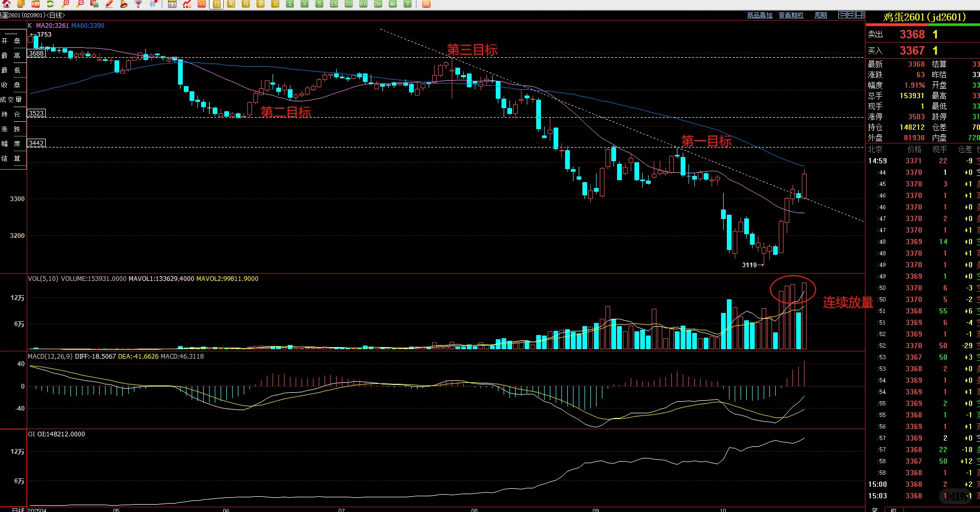This screenshot has width=980, height=512.
Task: Click the 鸡蛋2601(jd2601) contract title
Action: 924,17
